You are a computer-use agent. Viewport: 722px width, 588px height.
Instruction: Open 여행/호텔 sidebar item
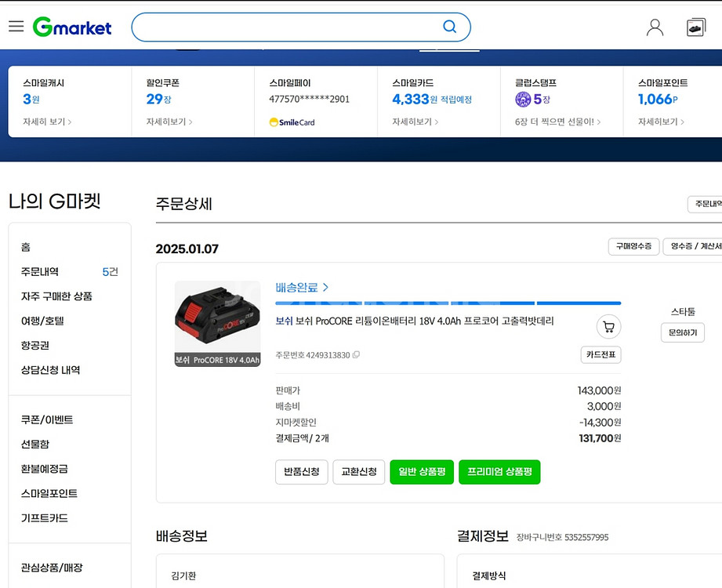(42, 321)
